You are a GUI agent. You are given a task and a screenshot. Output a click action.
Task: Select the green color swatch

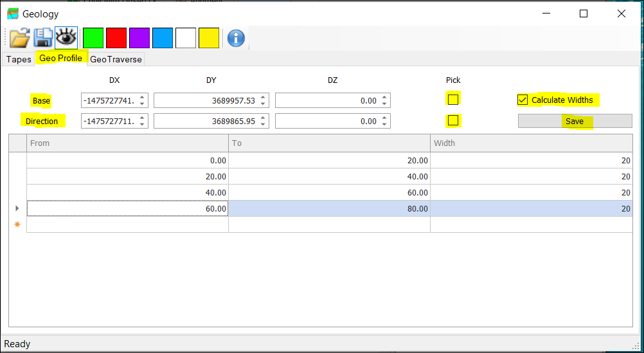[x=93, y=38]
